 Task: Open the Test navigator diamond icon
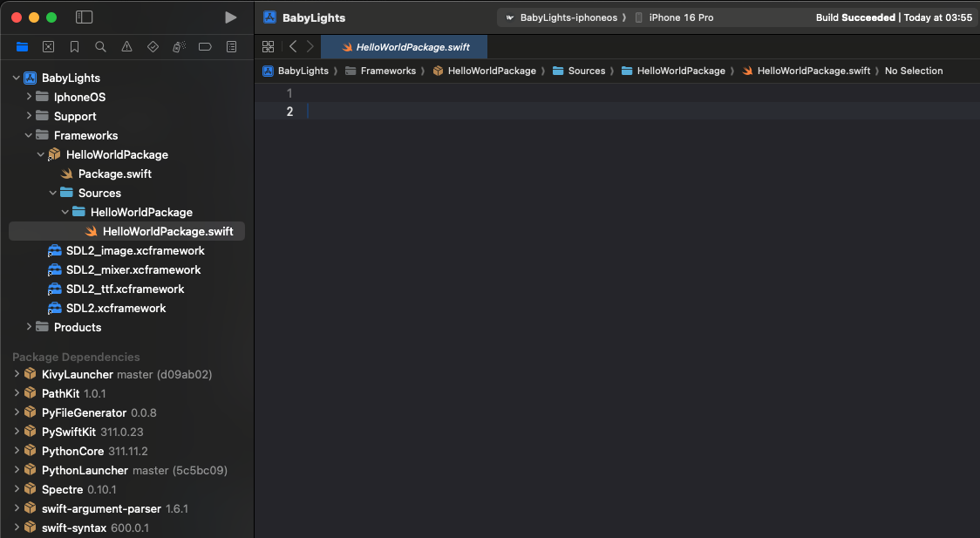153,47
